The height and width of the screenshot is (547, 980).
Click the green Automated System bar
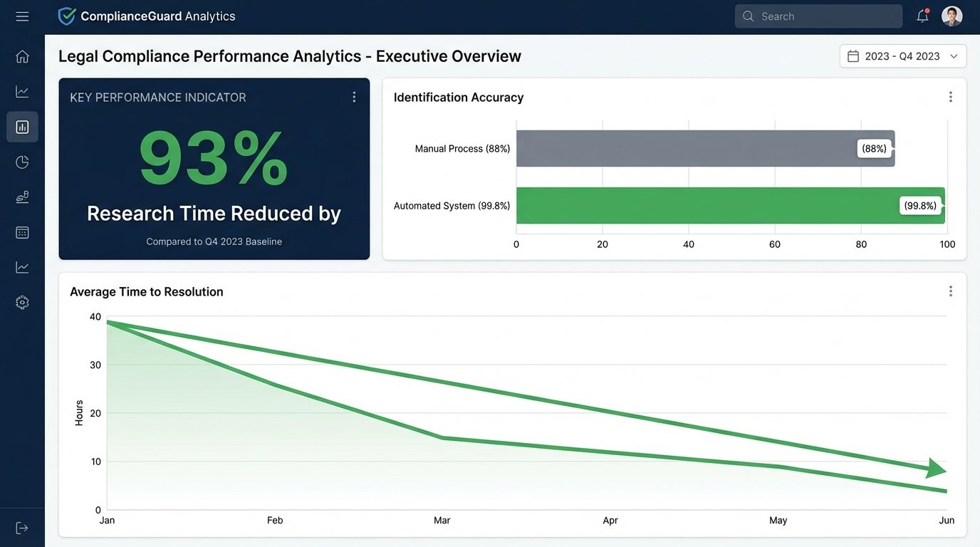tap(705, 206)
